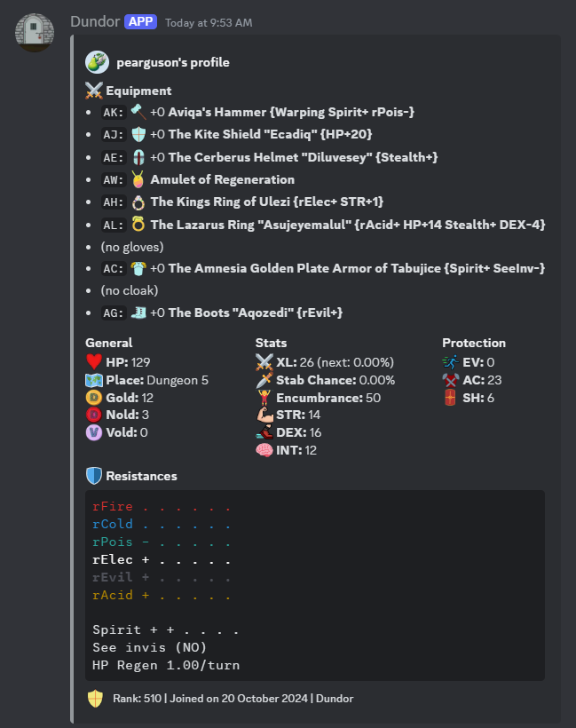Click the message timestamp Today at 9:53 AM
Screen dimensions: 576x728
tap(209, 21)
